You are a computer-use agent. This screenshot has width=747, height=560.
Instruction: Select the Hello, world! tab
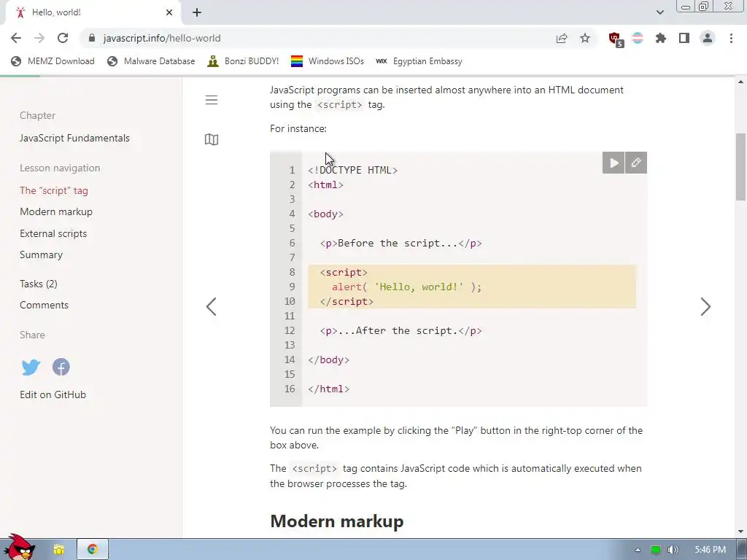click(93, 12)
